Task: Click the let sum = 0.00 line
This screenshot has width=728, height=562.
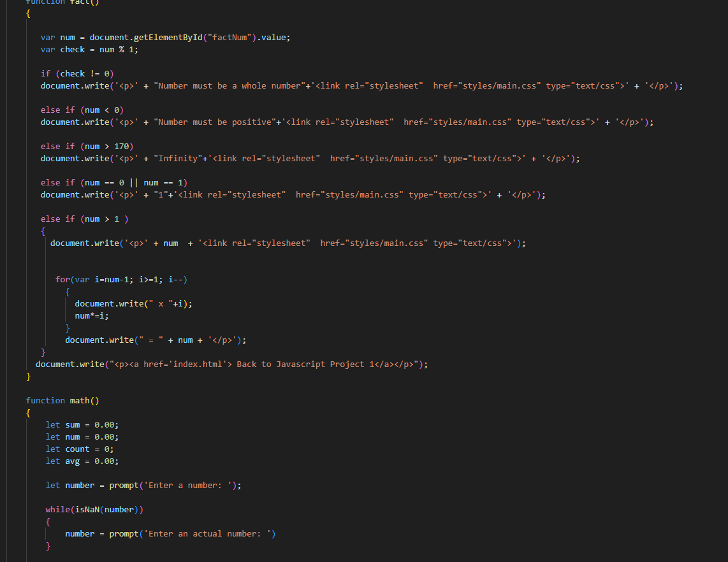Action: point(82,425)
